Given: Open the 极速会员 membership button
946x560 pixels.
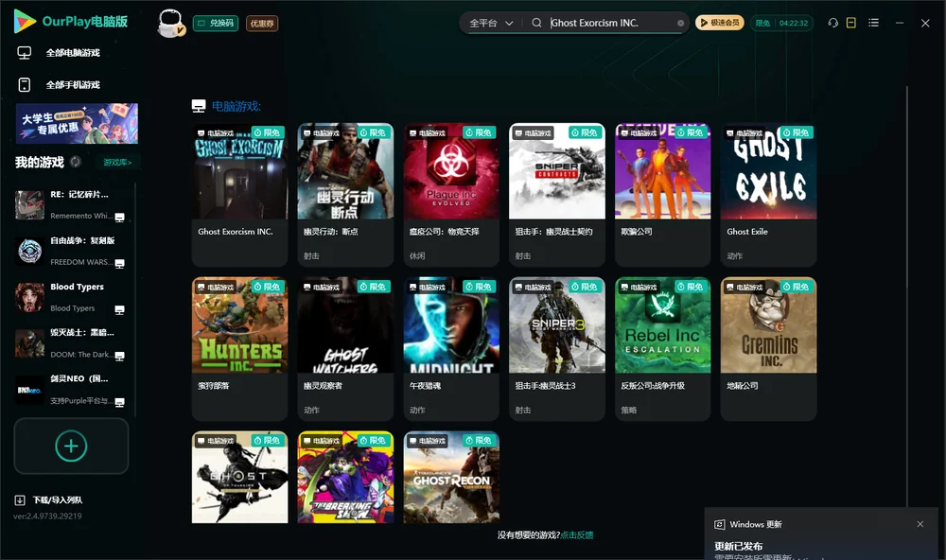Looking at the screenshot, I should click(719, 23).
